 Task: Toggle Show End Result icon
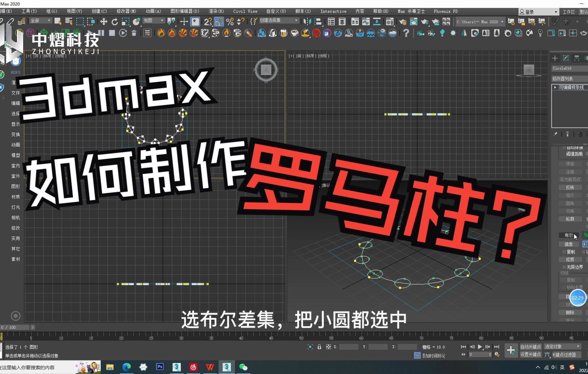point(568,134)
